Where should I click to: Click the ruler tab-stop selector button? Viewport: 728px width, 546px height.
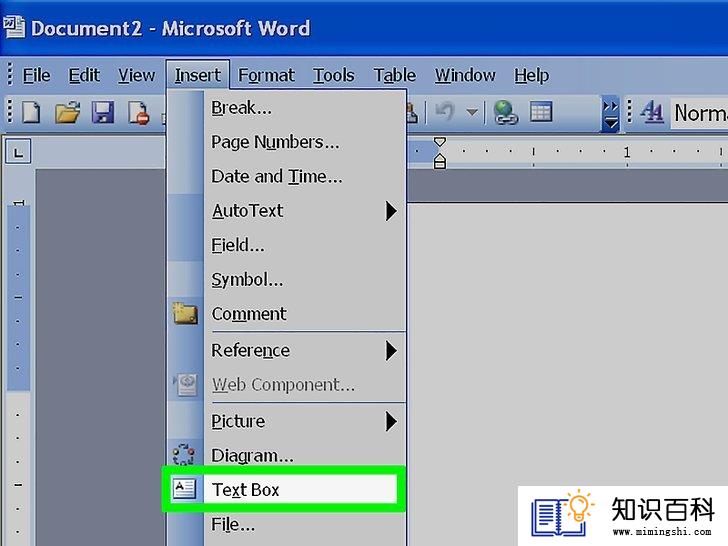click(18, 151)
